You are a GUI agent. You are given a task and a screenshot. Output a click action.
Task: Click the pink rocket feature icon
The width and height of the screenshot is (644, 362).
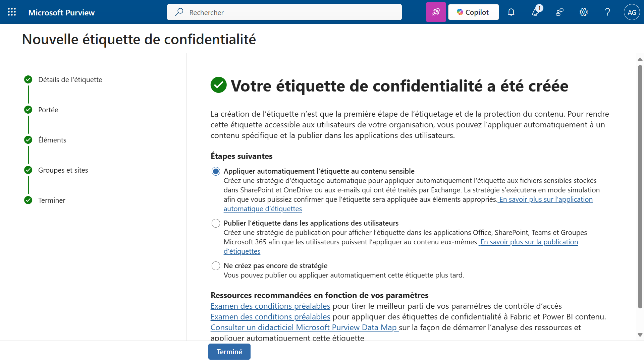pos(436,12)
